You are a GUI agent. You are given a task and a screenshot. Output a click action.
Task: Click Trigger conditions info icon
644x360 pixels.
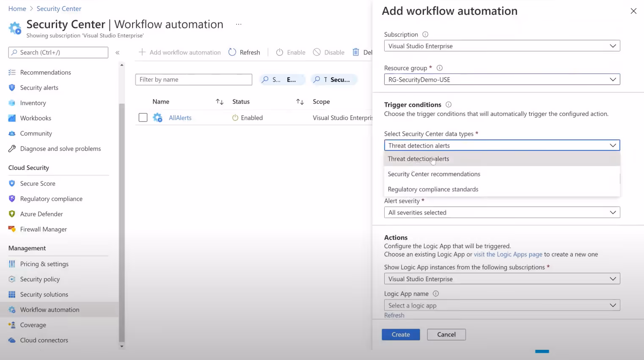(449, 105)
